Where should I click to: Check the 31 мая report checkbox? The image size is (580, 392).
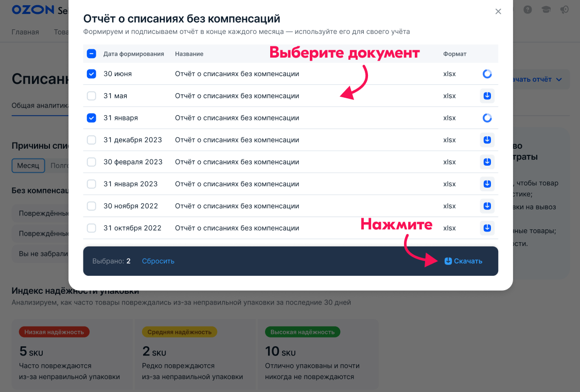coord(92,96)
